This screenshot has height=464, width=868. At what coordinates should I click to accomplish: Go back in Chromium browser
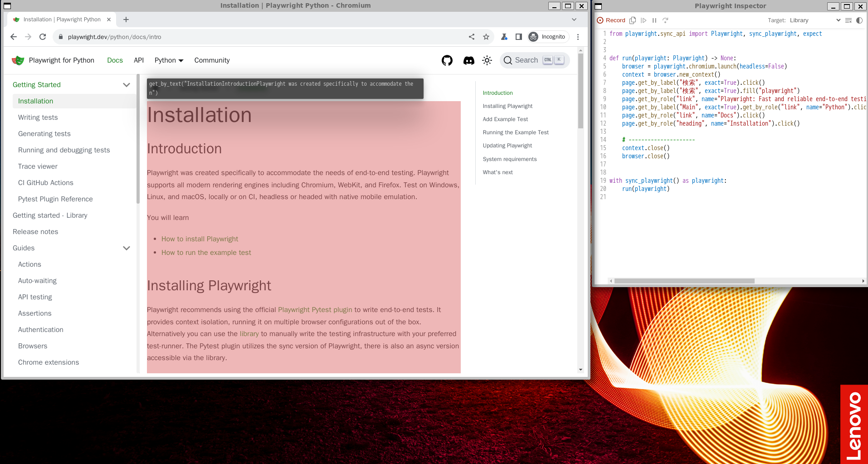pos(14,37)
